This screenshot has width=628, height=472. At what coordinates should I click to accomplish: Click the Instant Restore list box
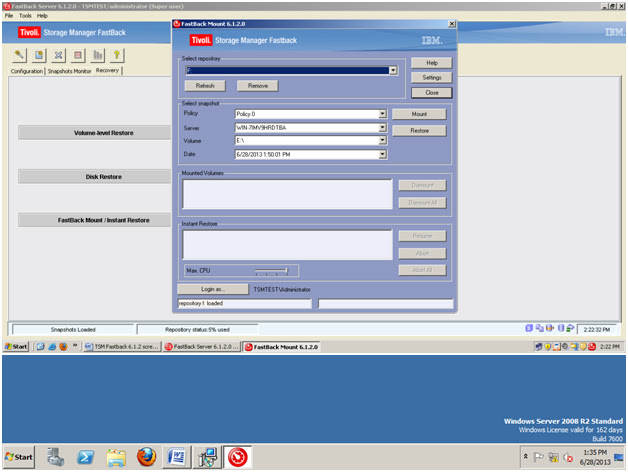click(x=287, y=245)
